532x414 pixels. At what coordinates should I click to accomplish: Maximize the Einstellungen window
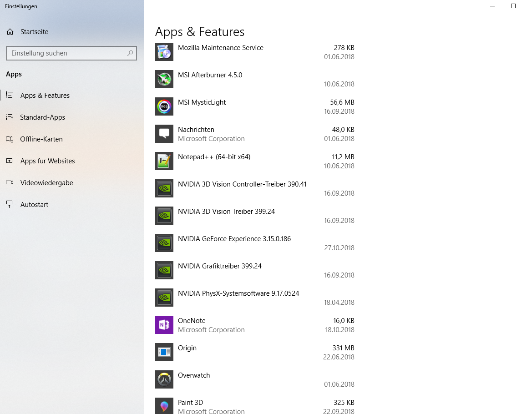coord(513,6)
